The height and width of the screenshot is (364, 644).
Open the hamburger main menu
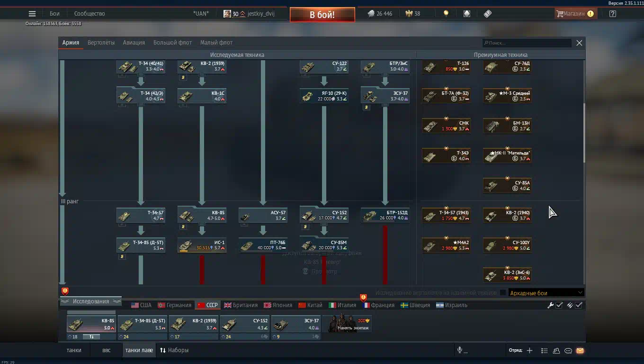point(32,14)
